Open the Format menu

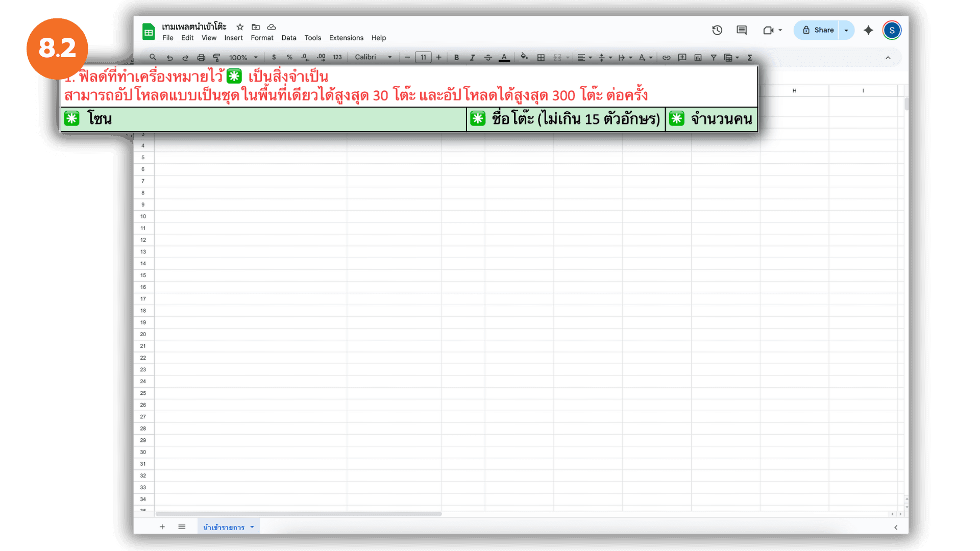tap(262, 38)
